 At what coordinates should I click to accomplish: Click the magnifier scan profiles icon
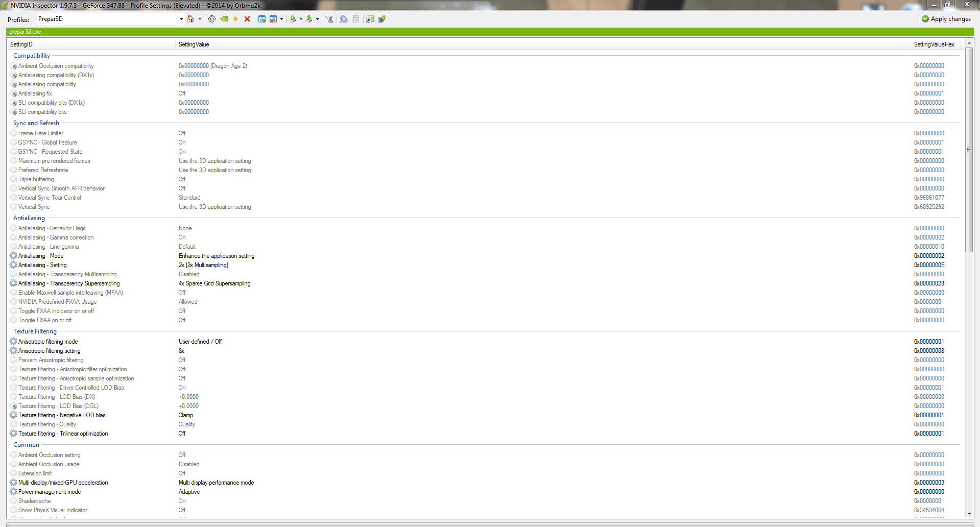point(344,19)
